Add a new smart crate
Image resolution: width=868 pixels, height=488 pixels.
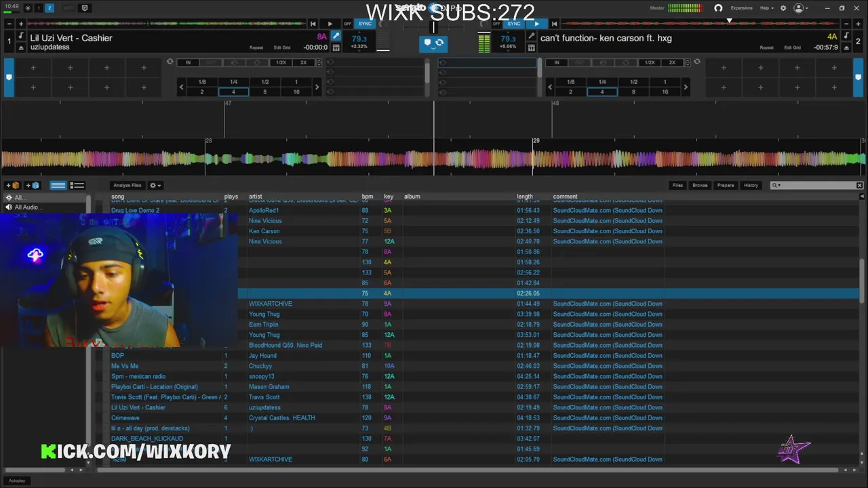coord(33,185)
